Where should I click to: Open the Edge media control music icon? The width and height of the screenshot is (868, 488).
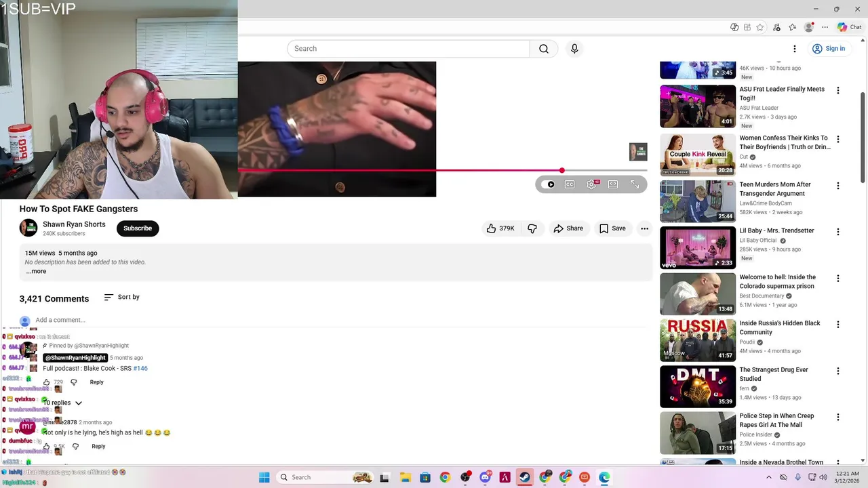(776, 27)
